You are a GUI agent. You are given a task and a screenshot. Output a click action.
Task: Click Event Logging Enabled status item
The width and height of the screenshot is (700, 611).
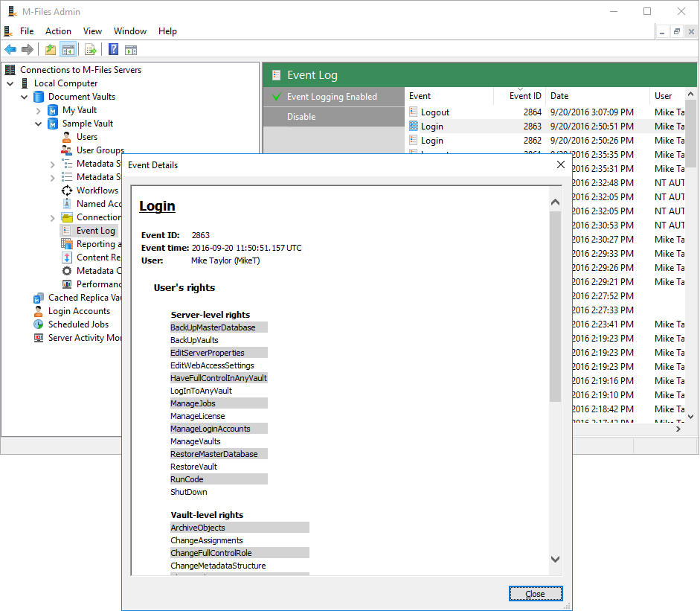pyautogui.click(x=334, y=97)
